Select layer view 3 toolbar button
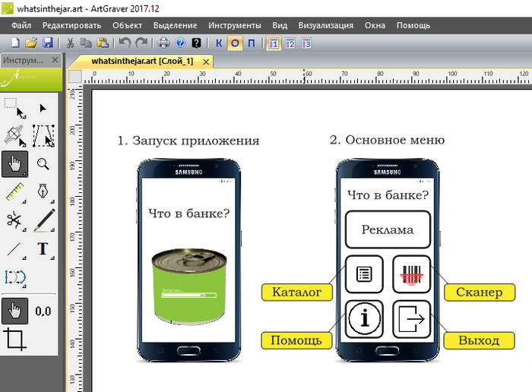The height and width of the screenshot is (392, 532). [306, 43]
